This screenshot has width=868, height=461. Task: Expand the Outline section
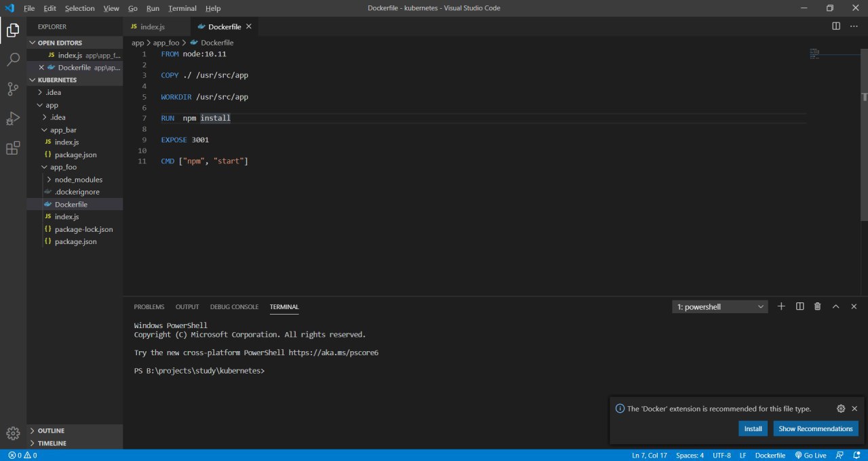click(x=75, y=430)
